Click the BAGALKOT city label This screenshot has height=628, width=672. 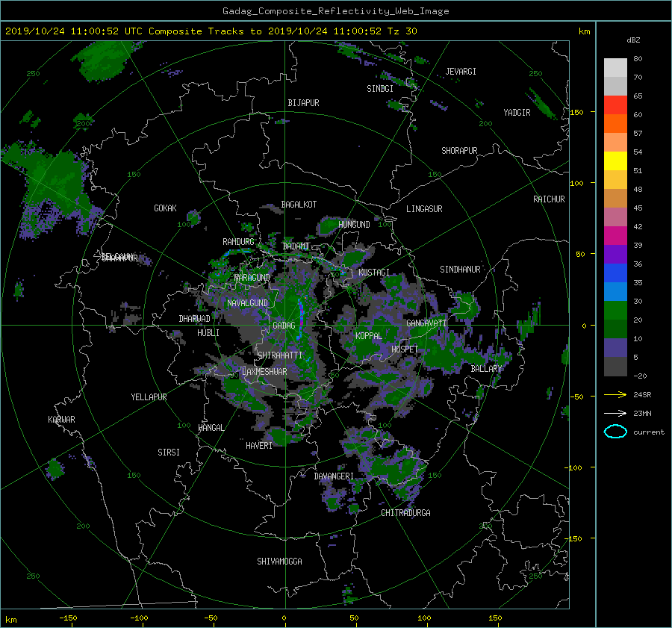coord(299,205)
